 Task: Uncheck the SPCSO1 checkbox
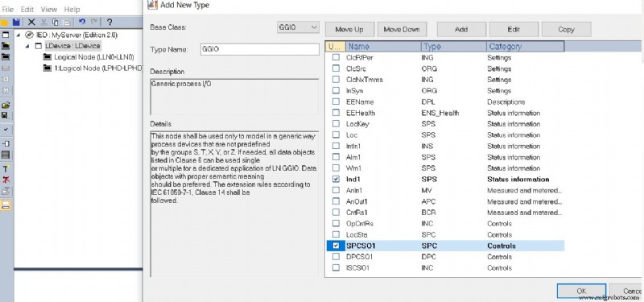coord(336,246)
